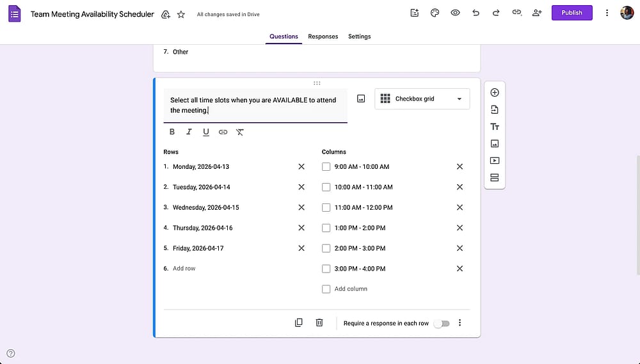640x364 pixels.
Task: Open the Google account avatar
Action: (x=627, y=13)
